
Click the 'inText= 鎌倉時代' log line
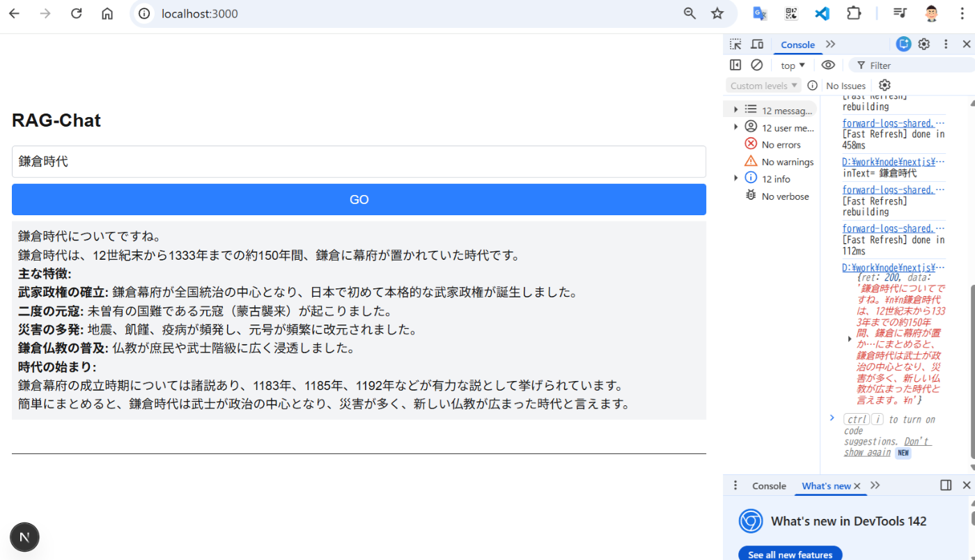[x=880, y=173]
